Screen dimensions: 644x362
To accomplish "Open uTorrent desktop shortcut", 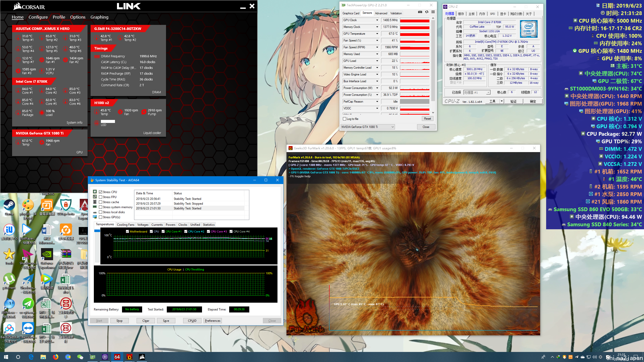I will (9, 281).
